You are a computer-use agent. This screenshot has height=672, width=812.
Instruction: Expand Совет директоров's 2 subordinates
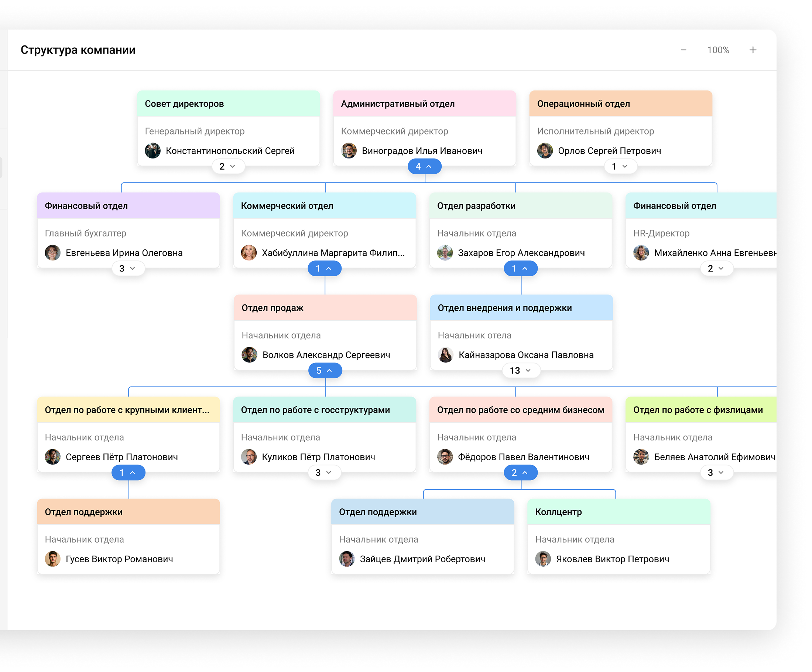228,166
